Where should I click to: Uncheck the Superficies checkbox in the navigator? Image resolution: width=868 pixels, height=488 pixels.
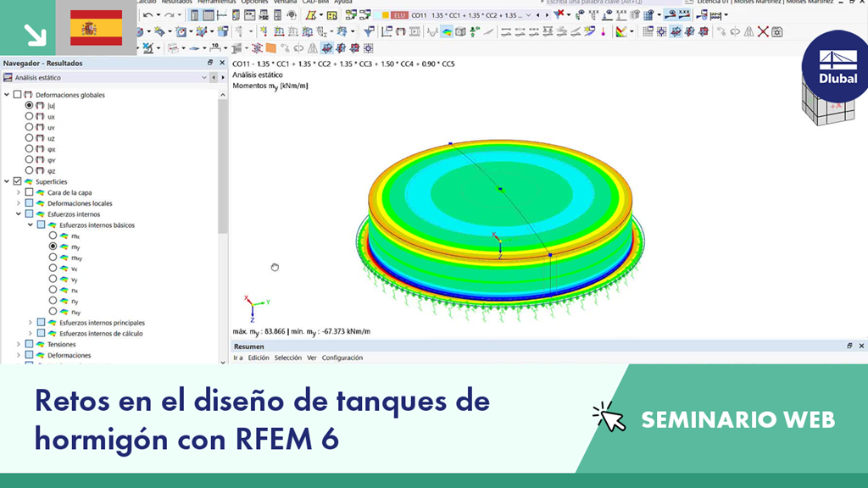click(17, 180)
